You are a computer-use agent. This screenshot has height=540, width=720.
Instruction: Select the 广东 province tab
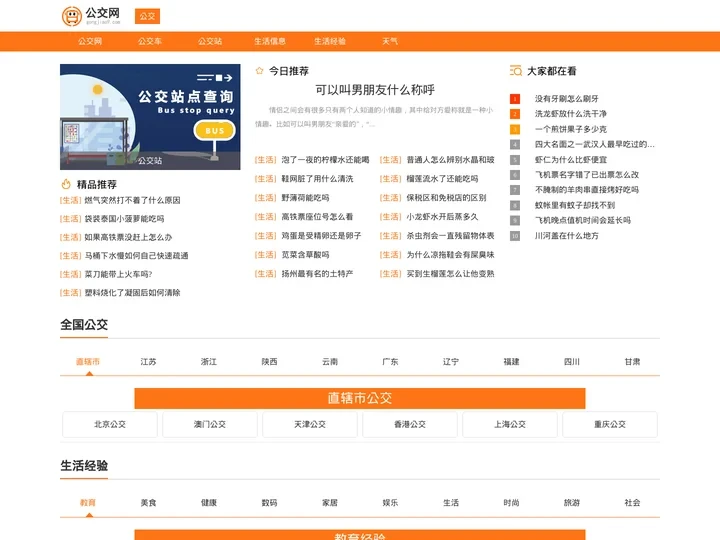click(390, 362)
